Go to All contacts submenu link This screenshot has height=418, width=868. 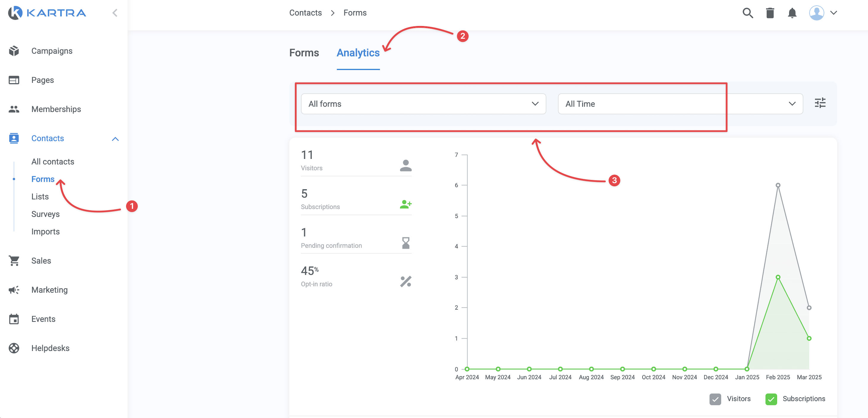53,161
